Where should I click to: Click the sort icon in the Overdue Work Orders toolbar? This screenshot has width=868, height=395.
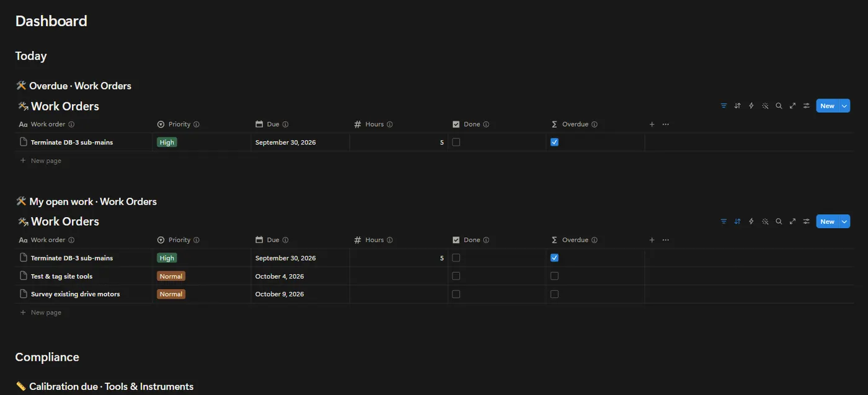coord(737,106)
